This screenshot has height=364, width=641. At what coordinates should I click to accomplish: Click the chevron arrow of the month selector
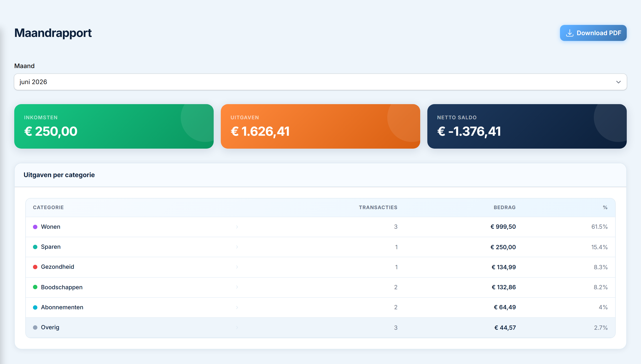click(618, 82)
